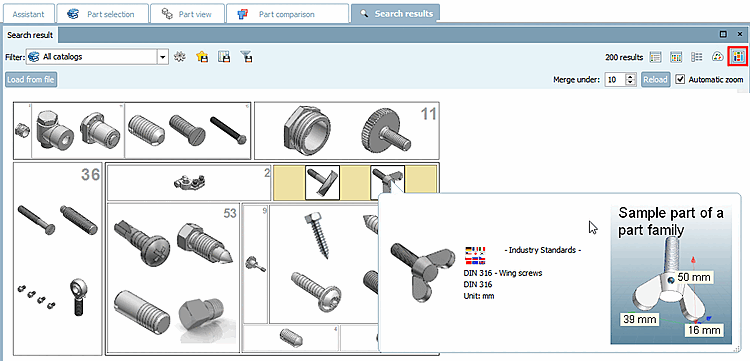Viewport: 750px width, 361px height.
Task: Click the save search results disk icon
Action: pyautogui.click(x=224, y=57)
